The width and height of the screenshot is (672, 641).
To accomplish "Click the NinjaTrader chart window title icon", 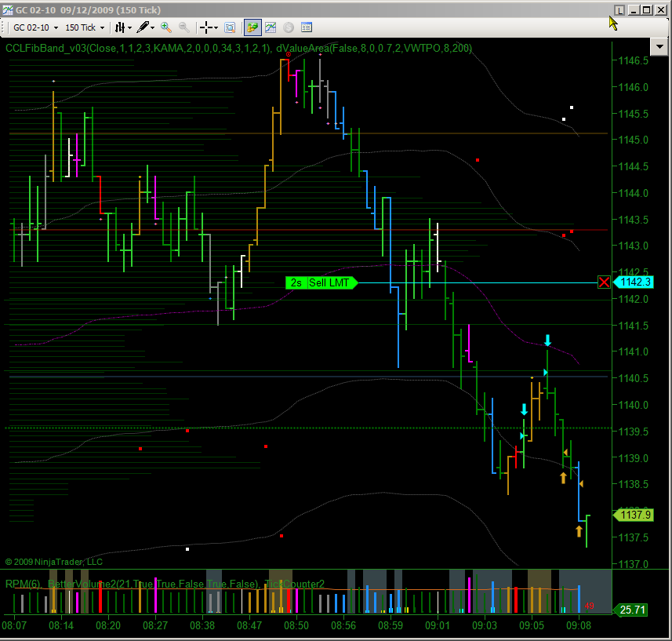I will pos(7,10).
